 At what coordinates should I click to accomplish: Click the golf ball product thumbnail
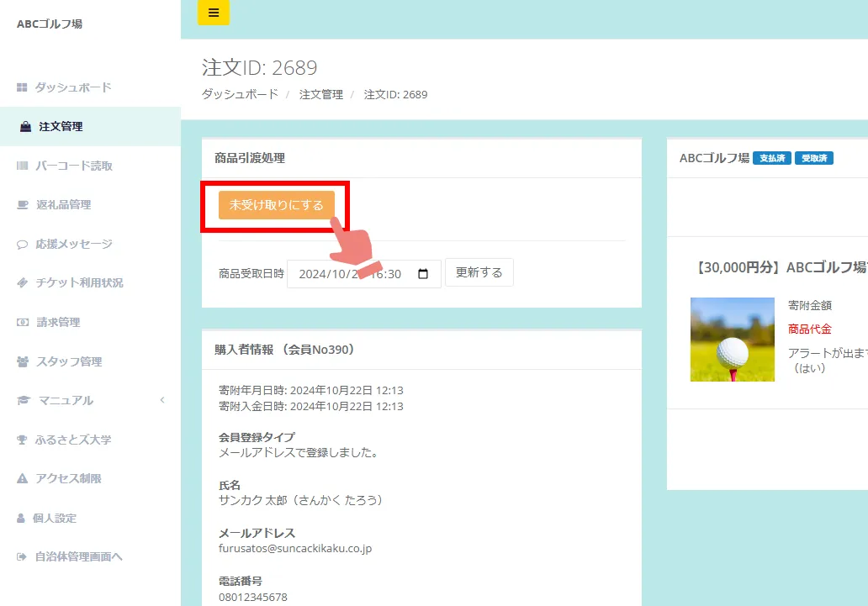click(732, 340)
